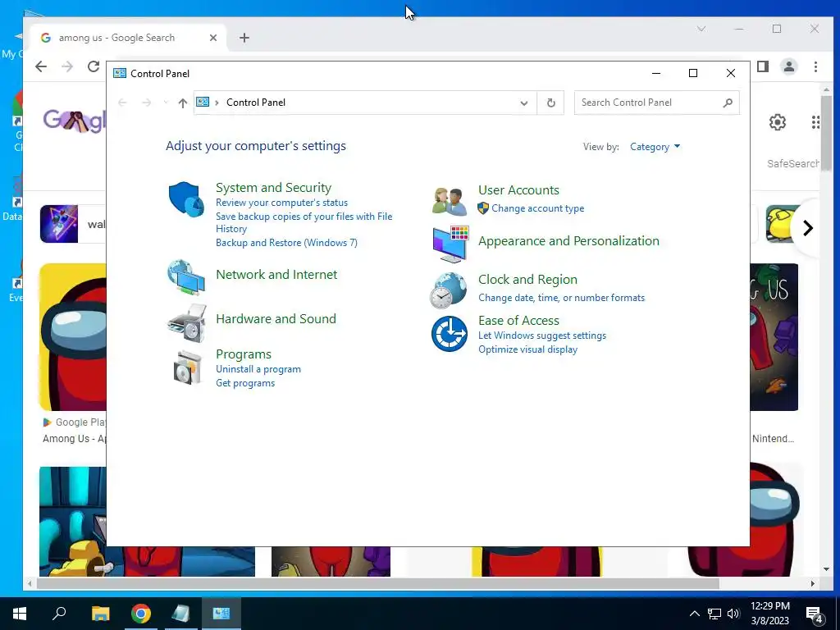Select the among us Google Search tab

(129, 38)
